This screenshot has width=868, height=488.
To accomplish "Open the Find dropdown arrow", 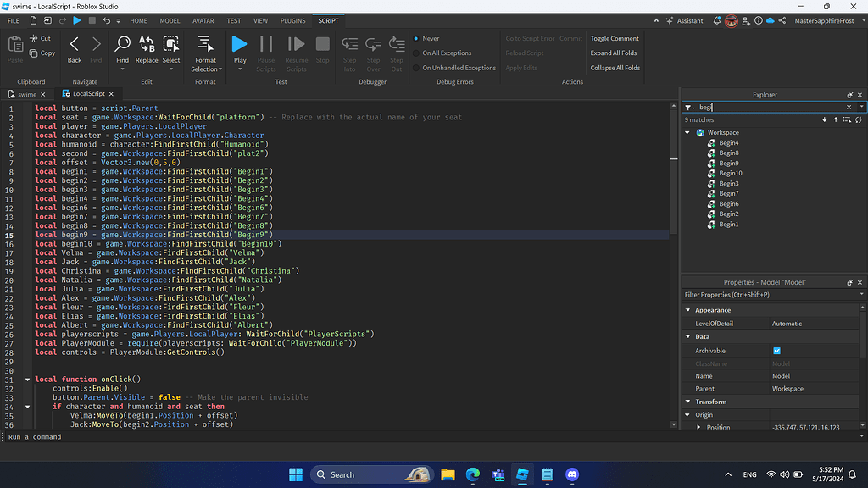I will point(122,69).
